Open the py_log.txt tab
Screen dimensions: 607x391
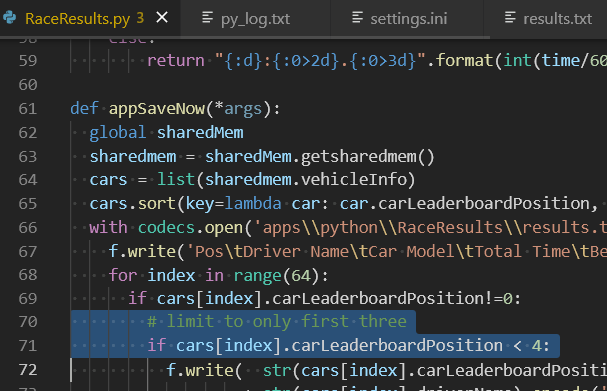255,18
